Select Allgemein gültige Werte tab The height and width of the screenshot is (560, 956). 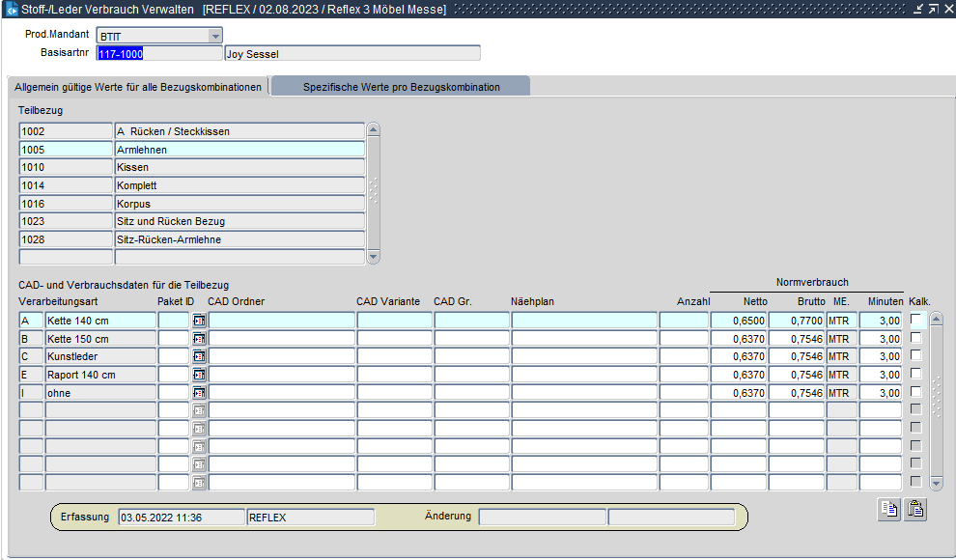point(138,87)
